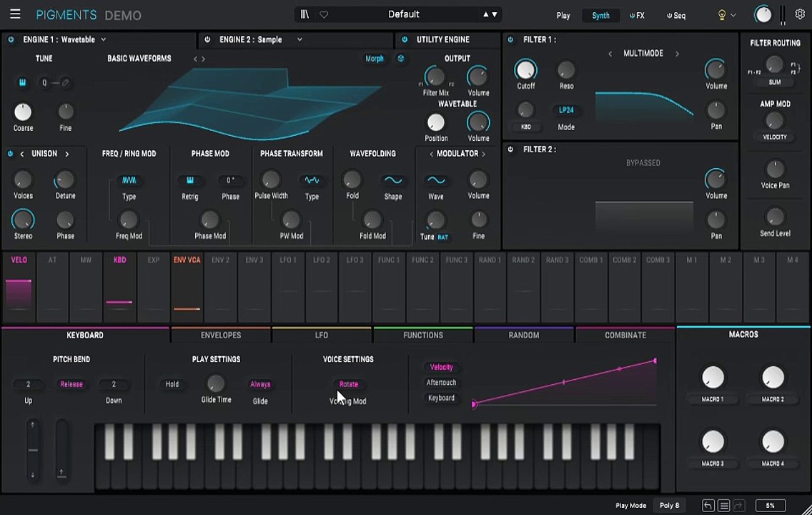Load next preset with down arrow
Screen dimensions: 812x515
coord(495,14)
